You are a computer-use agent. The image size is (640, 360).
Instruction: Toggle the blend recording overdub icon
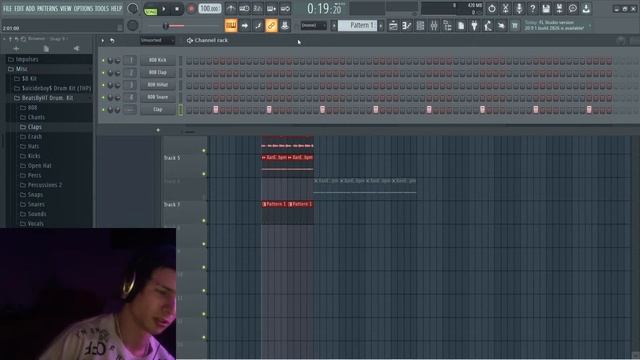(x=271, y=8)
